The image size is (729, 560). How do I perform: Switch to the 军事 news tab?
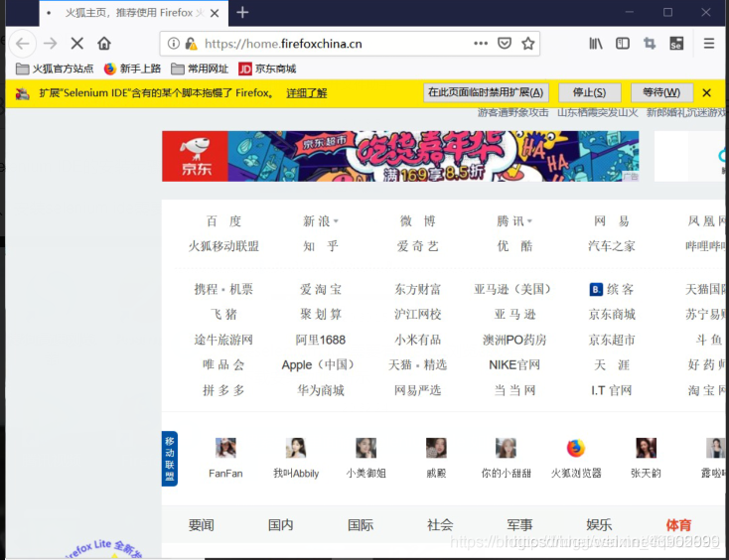coord(519,525)
